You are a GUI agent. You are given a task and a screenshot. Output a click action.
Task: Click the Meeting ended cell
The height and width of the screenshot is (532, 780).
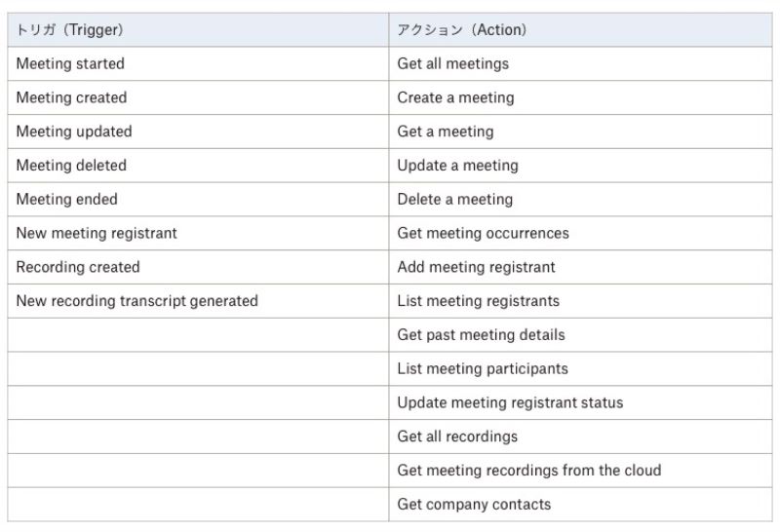[x=198, y=199]
